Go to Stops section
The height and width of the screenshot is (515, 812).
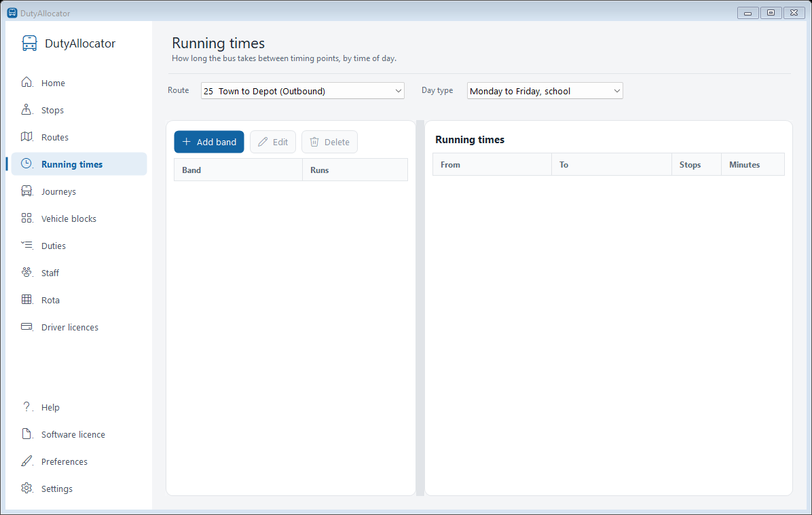click(x=79, y=110)
